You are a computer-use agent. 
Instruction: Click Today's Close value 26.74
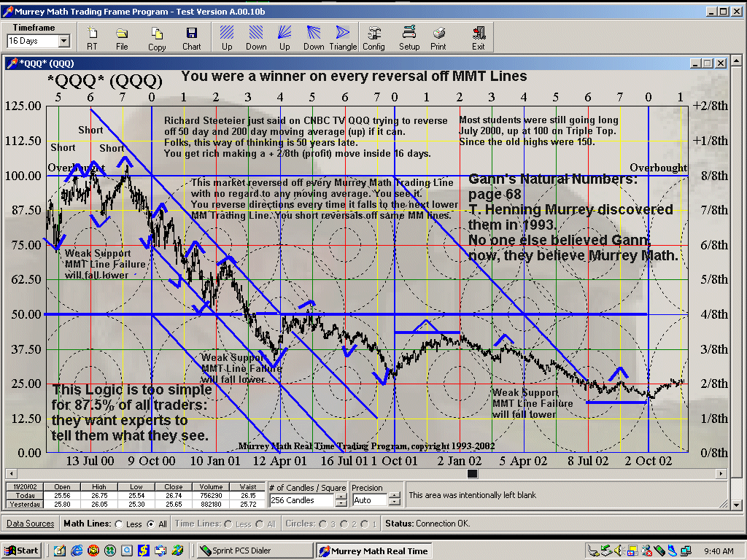(x=174, y=495)
